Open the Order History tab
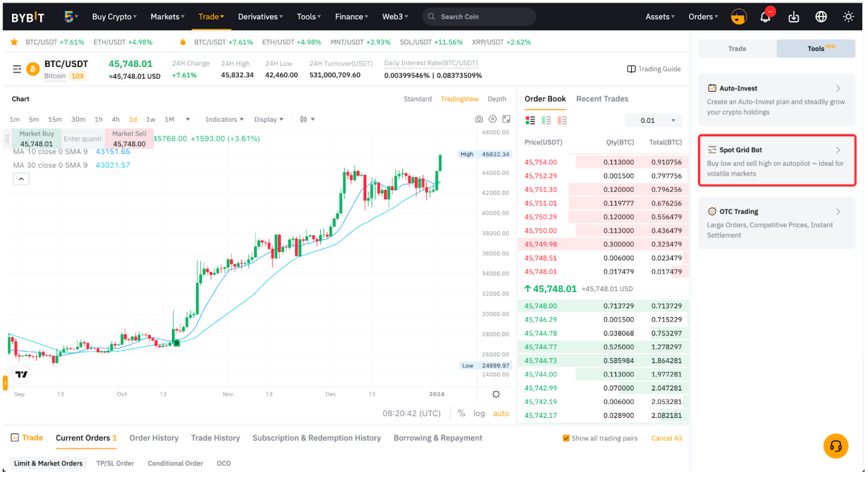The image size is (868, 478). [x=154, y=438]
